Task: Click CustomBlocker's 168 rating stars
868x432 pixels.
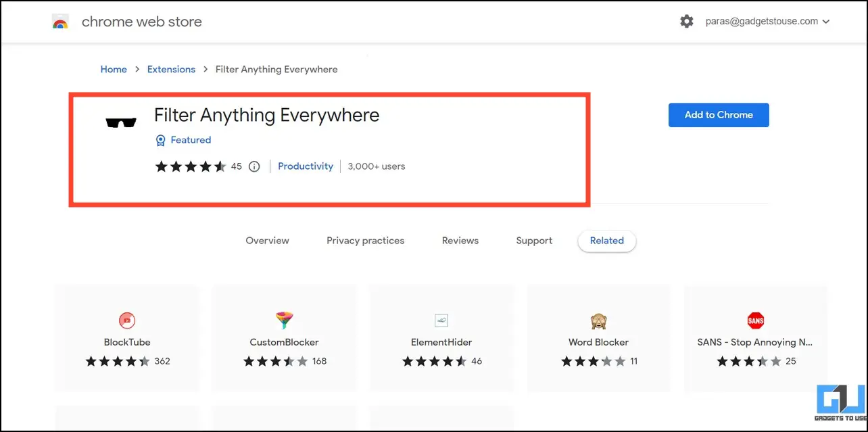Action: tap(275, 362)
